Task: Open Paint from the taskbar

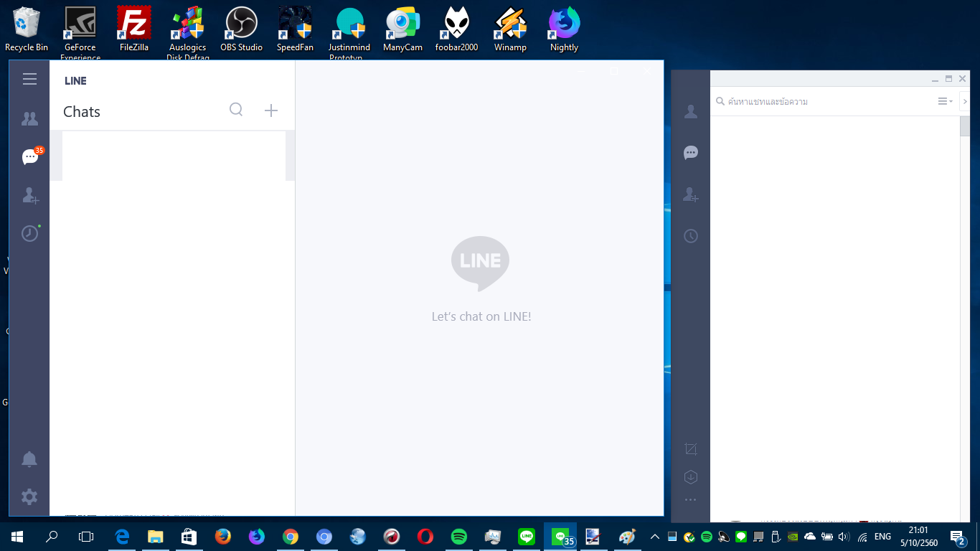Action: point(627,536)
